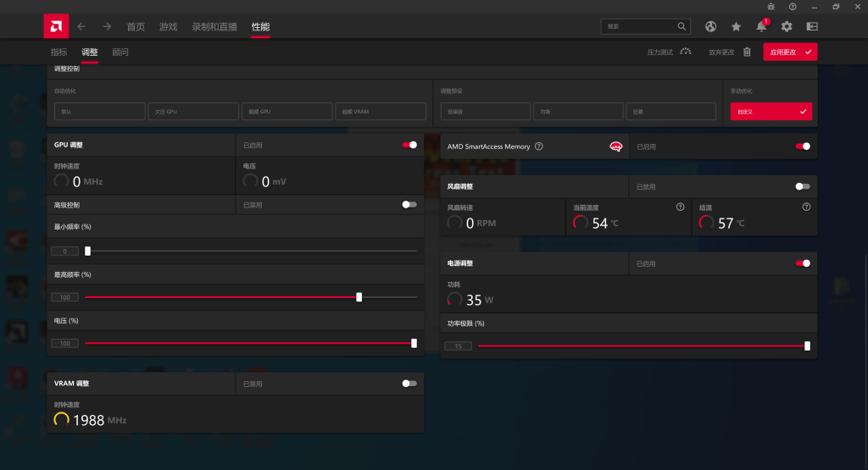This screenshot has height=470, width=868.
Task: Click the sidebar panel toggle icon
Action: click(812, 26)
